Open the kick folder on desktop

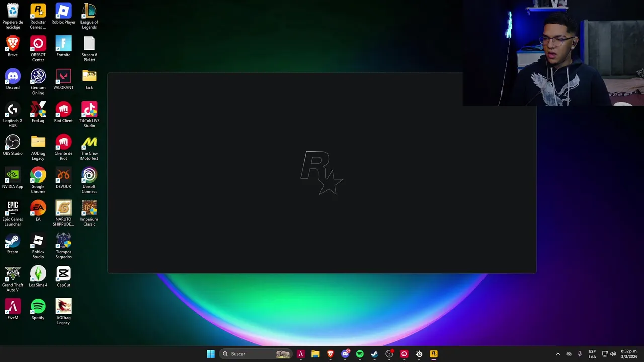pos(89,79)
